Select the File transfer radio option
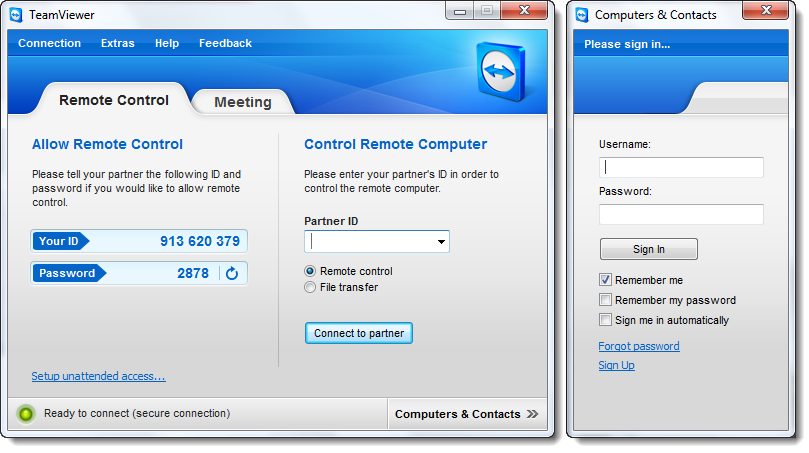 coord(310,287)
